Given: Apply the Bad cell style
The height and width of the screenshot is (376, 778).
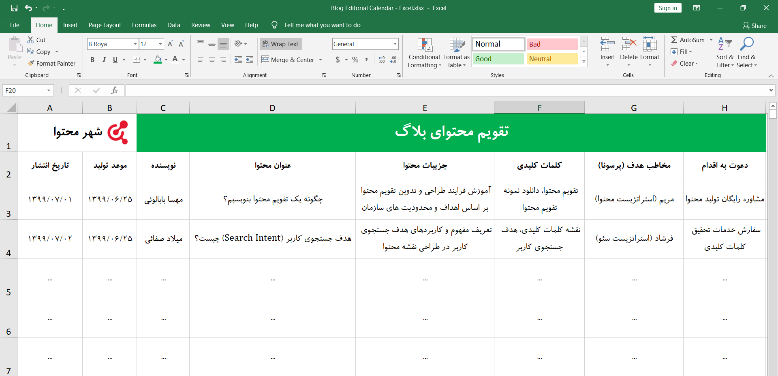Looking at the screenshot, I should pyautogui.click(x=552, y=44).
